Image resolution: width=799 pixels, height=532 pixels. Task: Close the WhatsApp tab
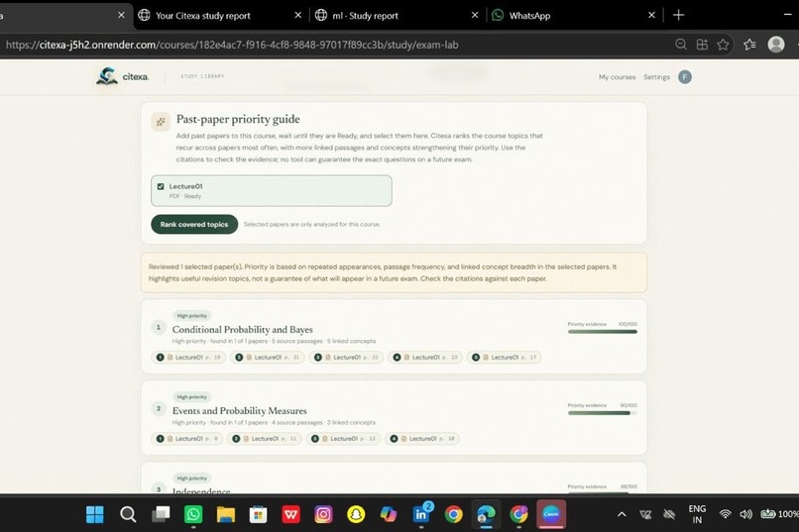(651, 15)
